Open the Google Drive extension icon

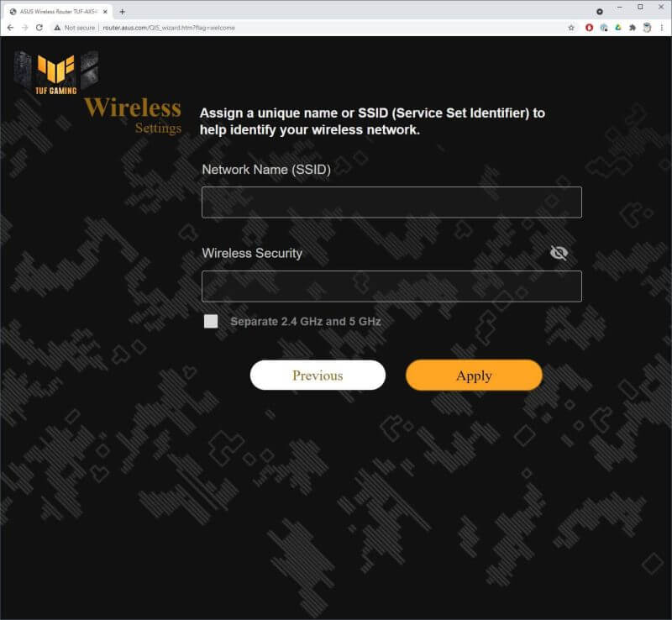click(618, 28)
